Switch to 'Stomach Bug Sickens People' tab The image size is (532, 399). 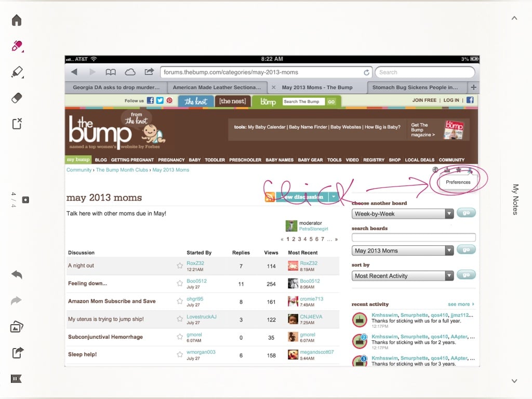[x=417, y=87]
